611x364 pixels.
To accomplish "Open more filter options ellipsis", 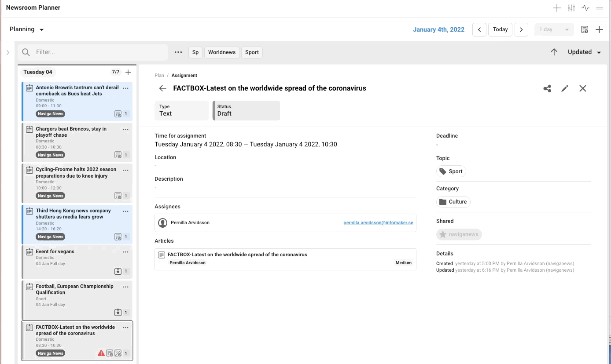I will pos(178,52).
